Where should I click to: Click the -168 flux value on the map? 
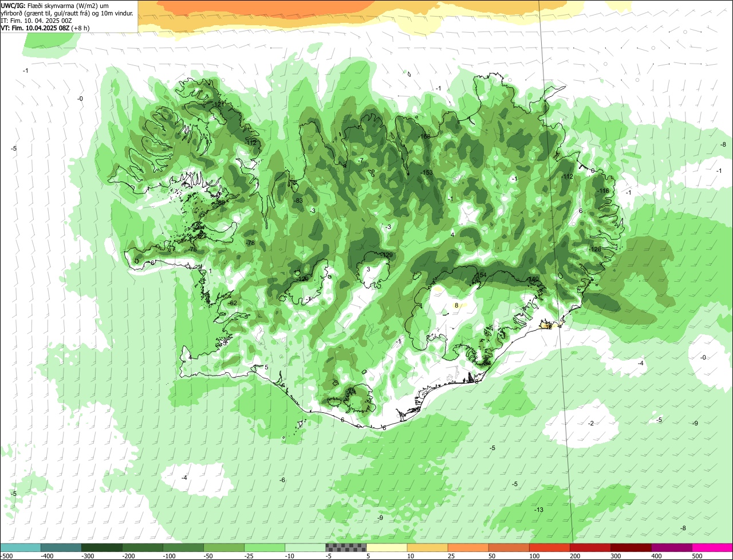424,136
